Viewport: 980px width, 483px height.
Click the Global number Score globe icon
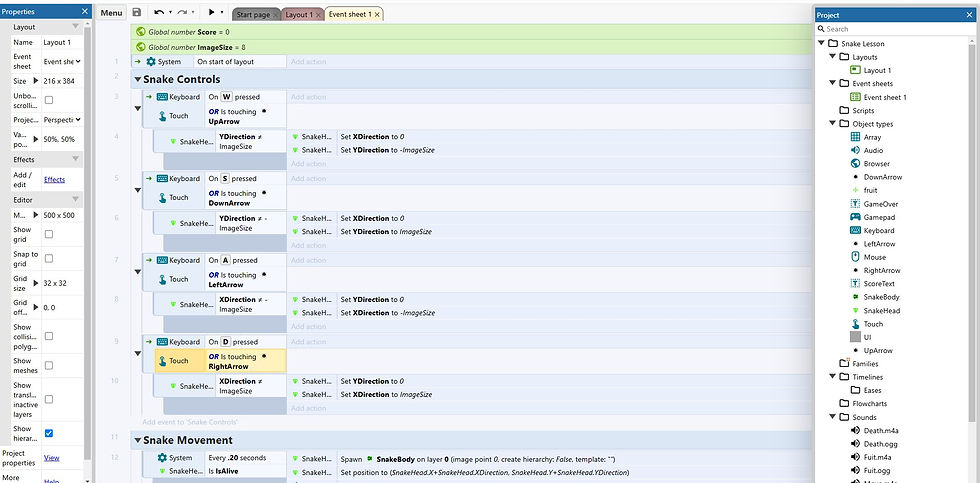pos(141,31)
